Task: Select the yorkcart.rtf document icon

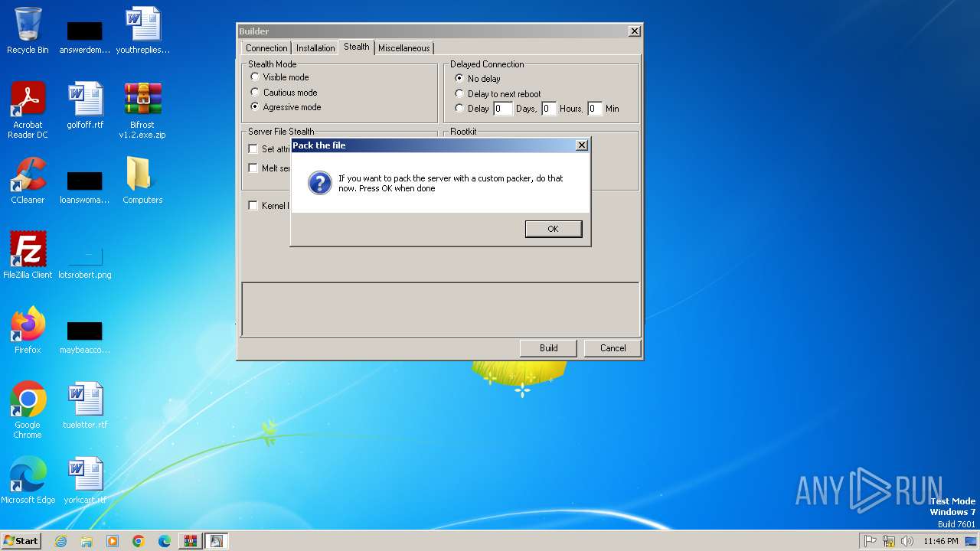Action: 85,481
